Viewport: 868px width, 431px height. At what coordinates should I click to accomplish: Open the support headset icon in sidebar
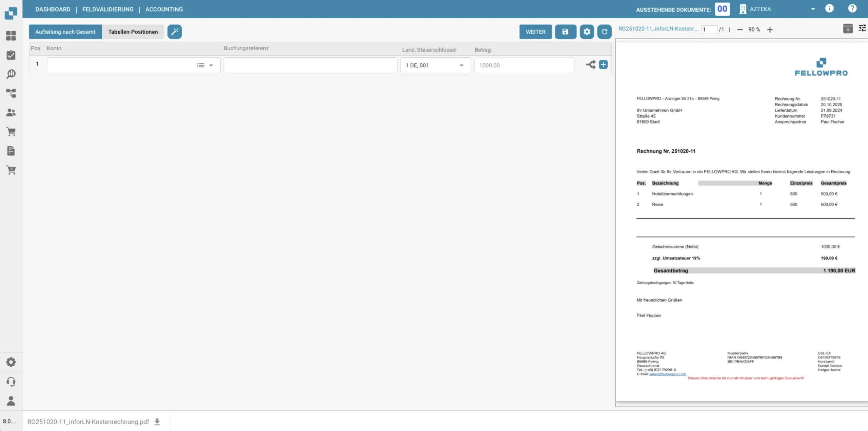pos(11,381)
